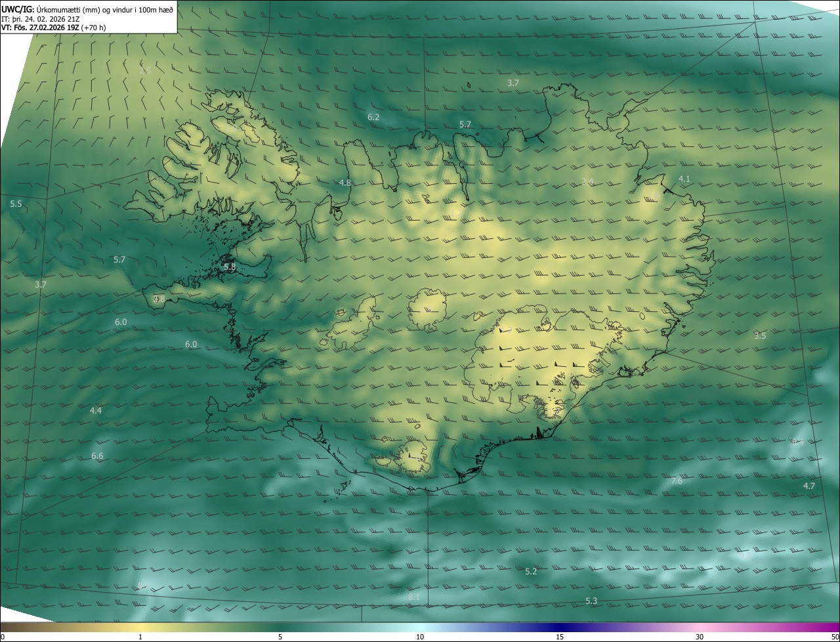
Task: Click the "1" tick on the color scale
Action: coord(140,637)
